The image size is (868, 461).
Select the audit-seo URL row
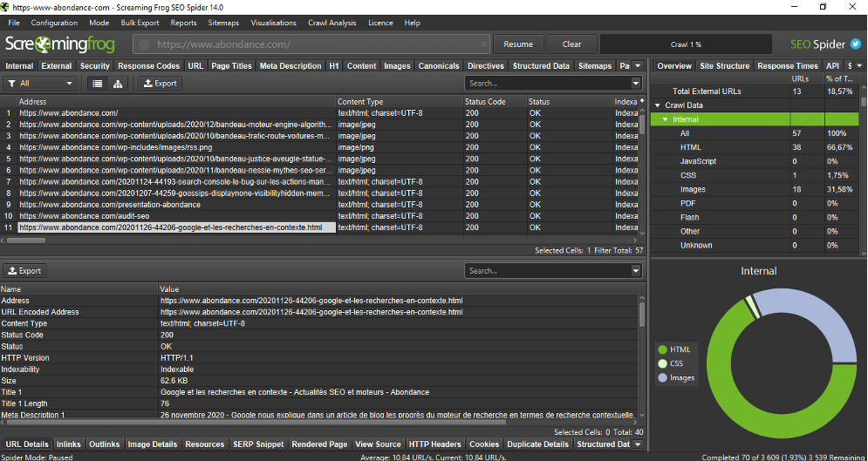320,216
